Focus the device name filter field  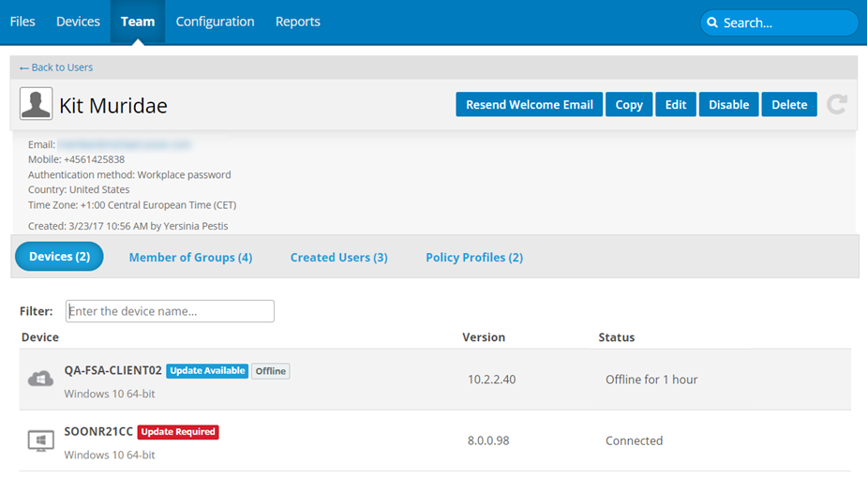[170, 311]
